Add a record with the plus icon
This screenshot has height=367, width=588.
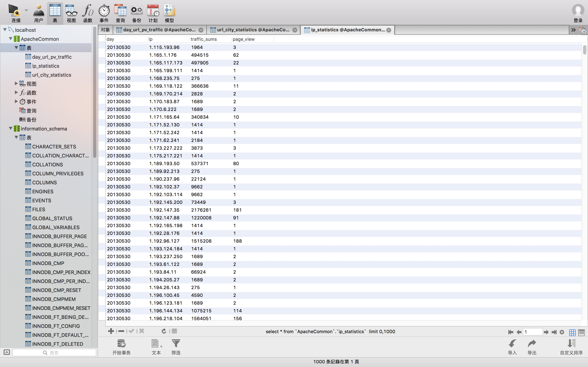click(x=111, y=331)
